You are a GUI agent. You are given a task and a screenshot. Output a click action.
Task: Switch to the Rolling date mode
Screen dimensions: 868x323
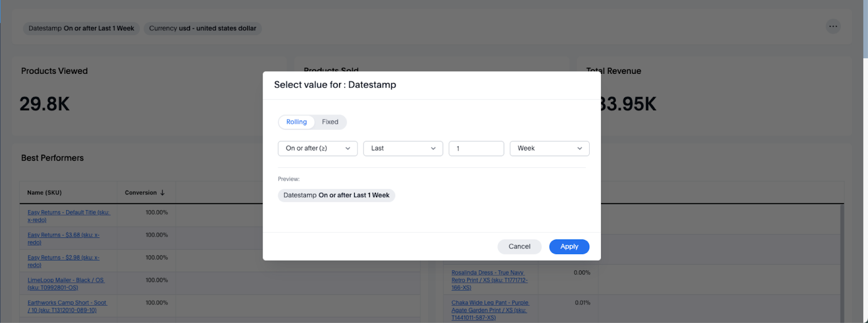[x=296, y=122]
